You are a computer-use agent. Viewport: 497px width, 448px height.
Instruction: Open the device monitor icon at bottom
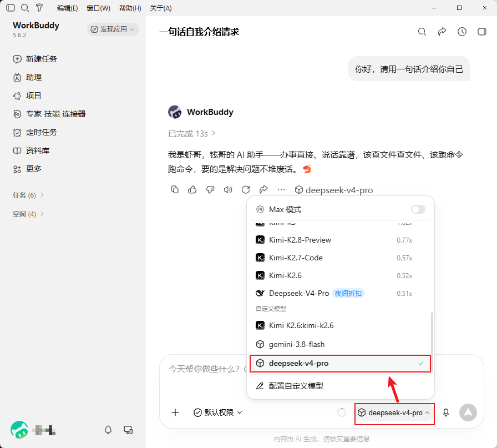[128, 430]
